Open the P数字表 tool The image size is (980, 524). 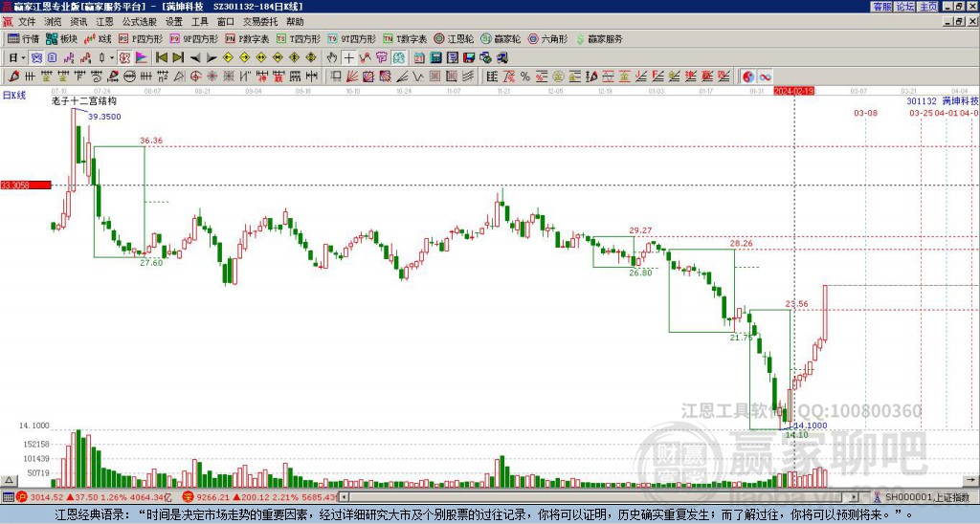[x=248, y=38]
